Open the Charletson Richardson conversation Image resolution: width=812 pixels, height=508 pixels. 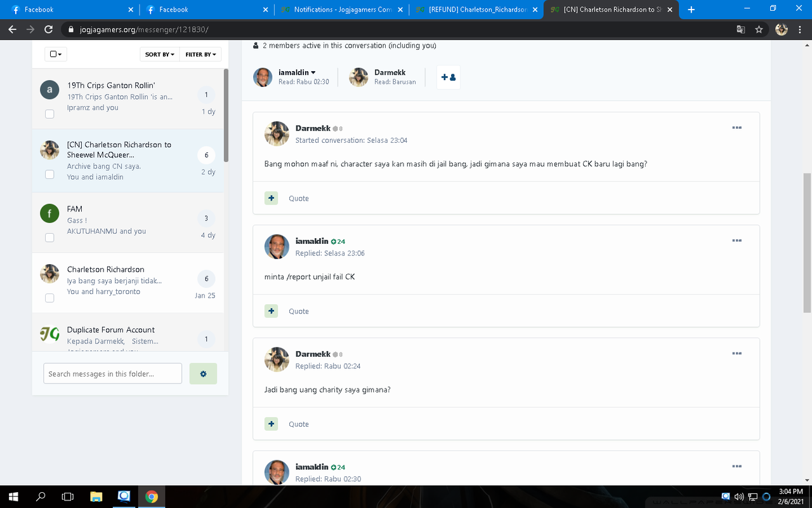pyautogui.click(x=105, y=269)
